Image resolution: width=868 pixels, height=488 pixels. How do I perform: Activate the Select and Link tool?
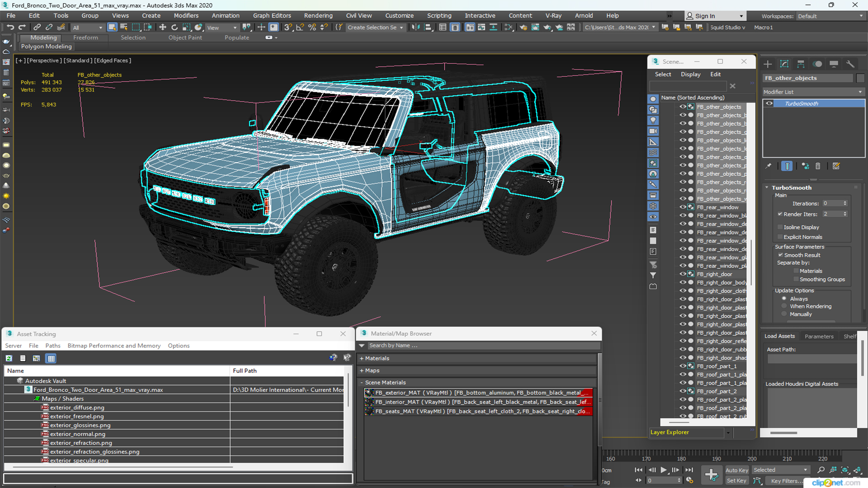pos(38,27)
